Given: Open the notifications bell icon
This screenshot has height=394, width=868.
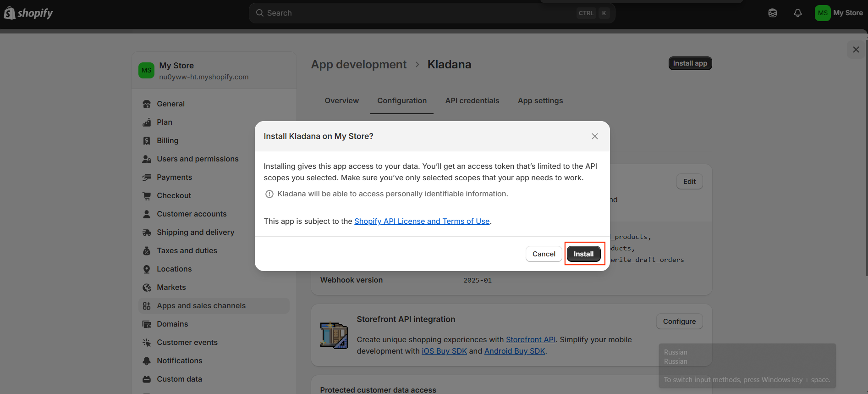Looking at the screenshot, I should [x=798, y=13].
